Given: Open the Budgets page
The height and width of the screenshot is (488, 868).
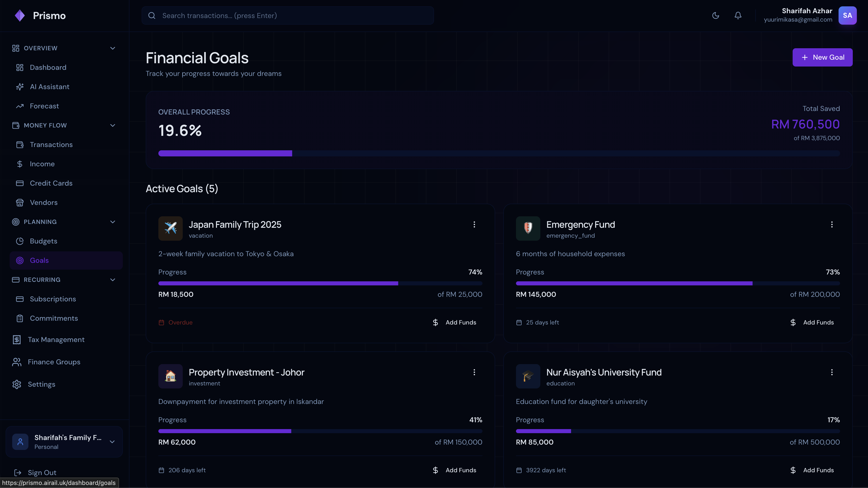Looking at the screenshot, I should (x=43, y=241).
